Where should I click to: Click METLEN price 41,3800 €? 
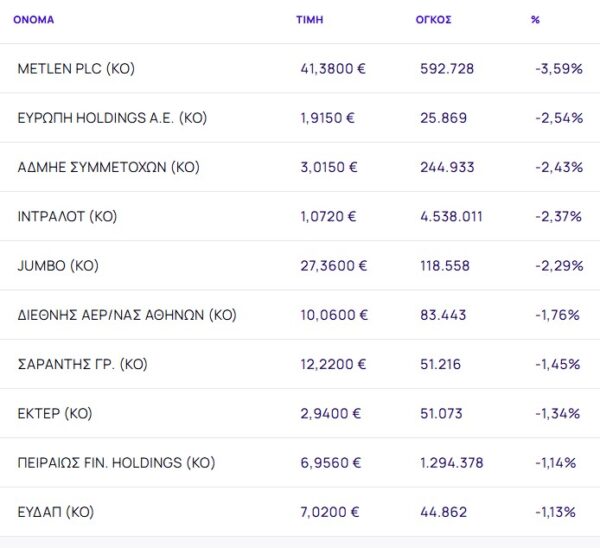pos(334,69)
